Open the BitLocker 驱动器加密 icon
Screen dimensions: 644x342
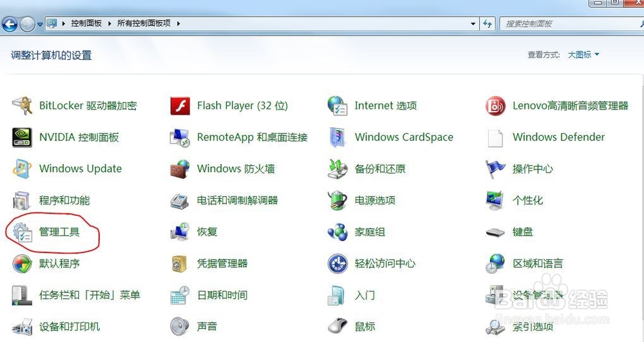pos(22,106)
